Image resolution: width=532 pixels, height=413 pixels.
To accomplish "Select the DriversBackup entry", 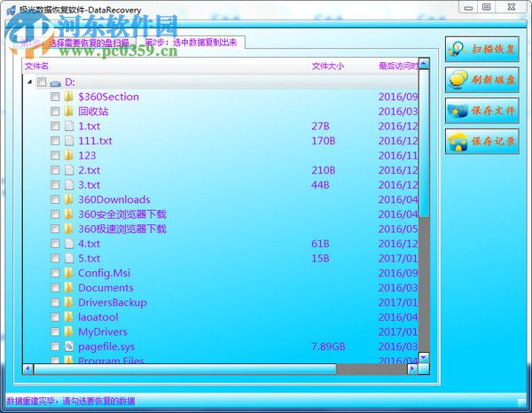I will click(113, 302).
